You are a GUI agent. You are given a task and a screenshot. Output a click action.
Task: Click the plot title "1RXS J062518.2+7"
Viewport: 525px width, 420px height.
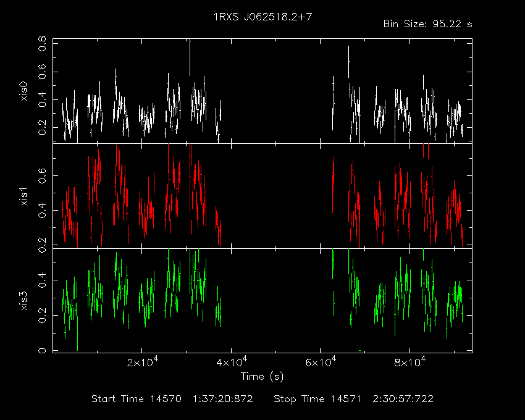[263, 17]
